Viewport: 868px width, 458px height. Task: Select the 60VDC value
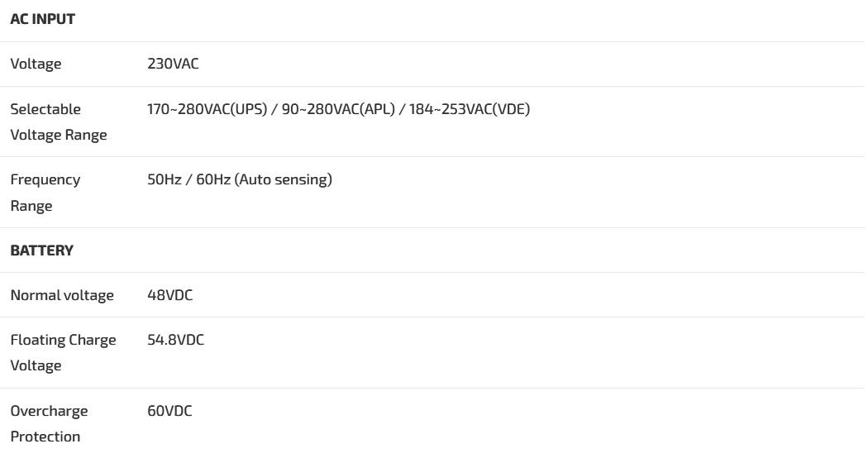pos(169,411)
